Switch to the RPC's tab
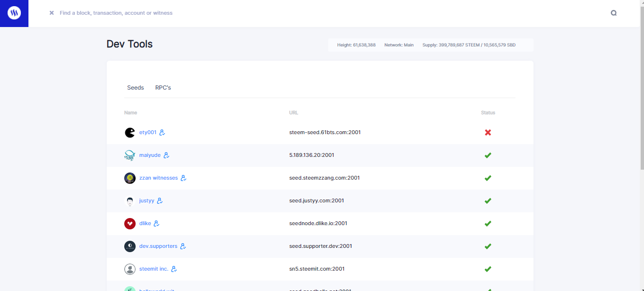The height and width of the screenshot is (291, 644). [x=163, y=88]
